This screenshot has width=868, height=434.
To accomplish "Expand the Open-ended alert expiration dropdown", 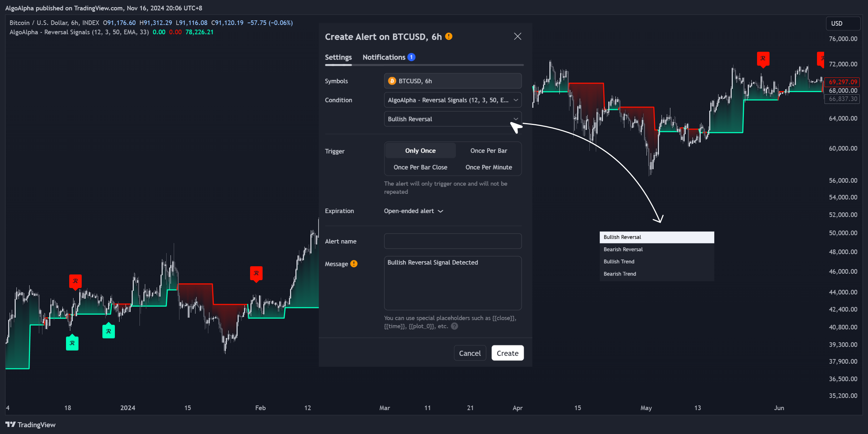I will (x=413, y=211).
